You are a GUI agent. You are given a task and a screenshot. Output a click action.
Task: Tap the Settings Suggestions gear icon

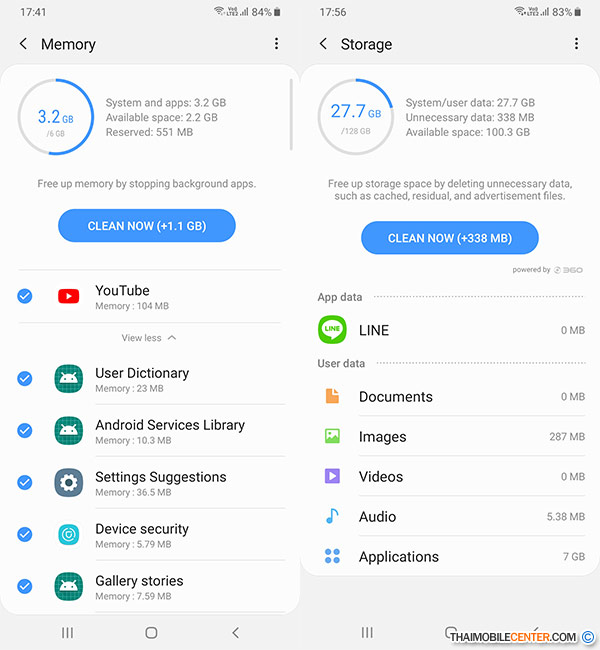pos(68,482)
